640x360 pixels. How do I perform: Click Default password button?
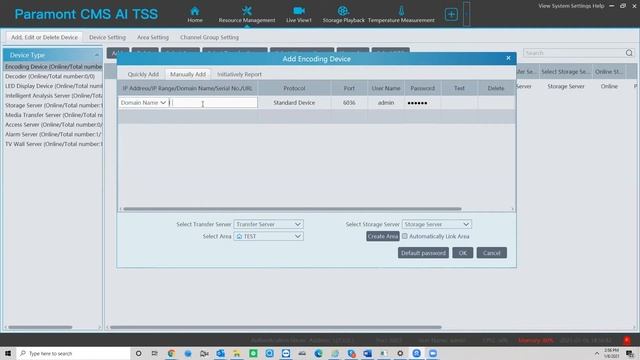(x=423, y=253)
